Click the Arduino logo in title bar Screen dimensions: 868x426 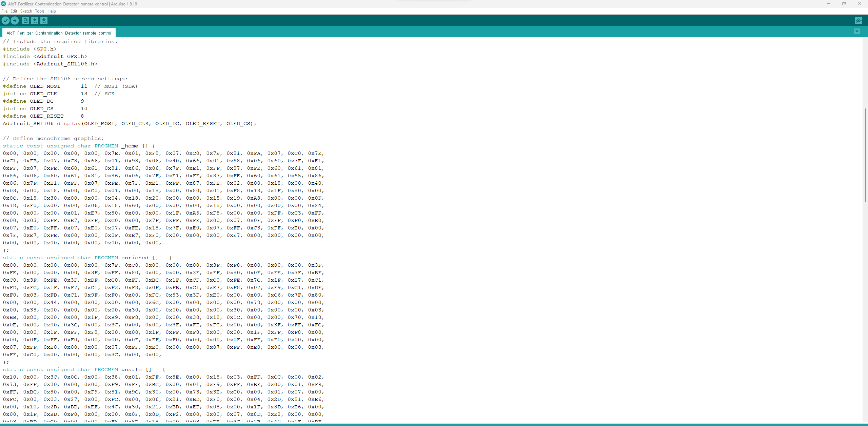3,4
